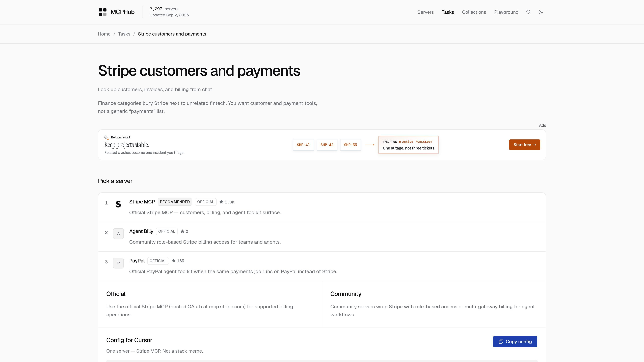Viewport: 644px width, 362px height.
Task: Click the SHP-42 ticket chip
Action: point(327,145)
